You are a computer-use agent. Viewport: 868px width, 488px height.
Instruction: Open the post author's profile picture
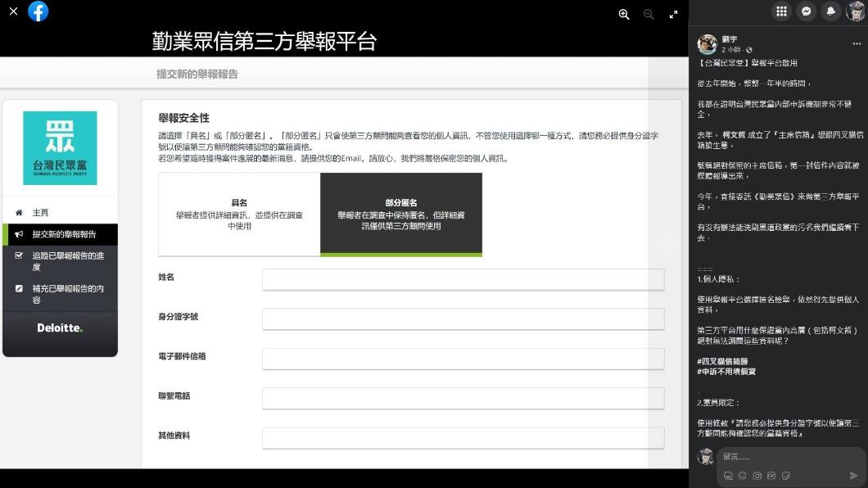click(x=707, y=44)
